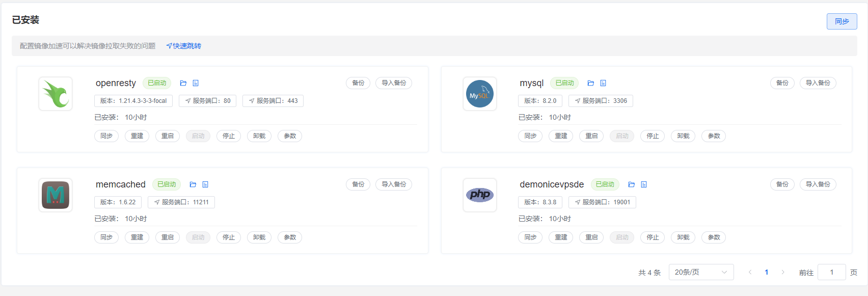Click the Memcached app logo
This screenshot has height=296, width=868.
(x=56, y=195)
